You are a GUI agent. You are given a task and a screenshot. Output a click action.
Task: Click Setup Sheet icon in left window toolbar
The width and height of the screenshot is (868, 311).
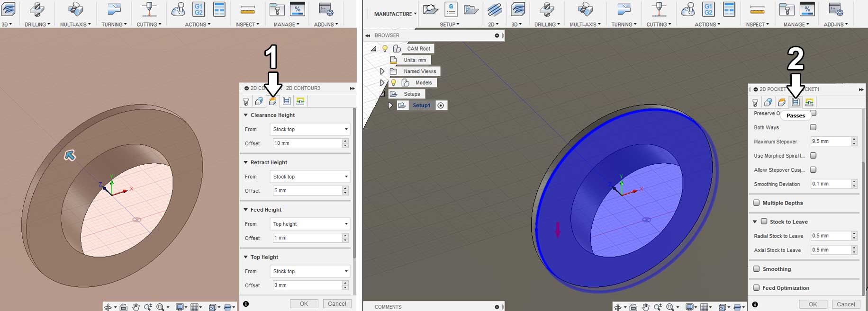pyautogui.click(x=219, y=9)
